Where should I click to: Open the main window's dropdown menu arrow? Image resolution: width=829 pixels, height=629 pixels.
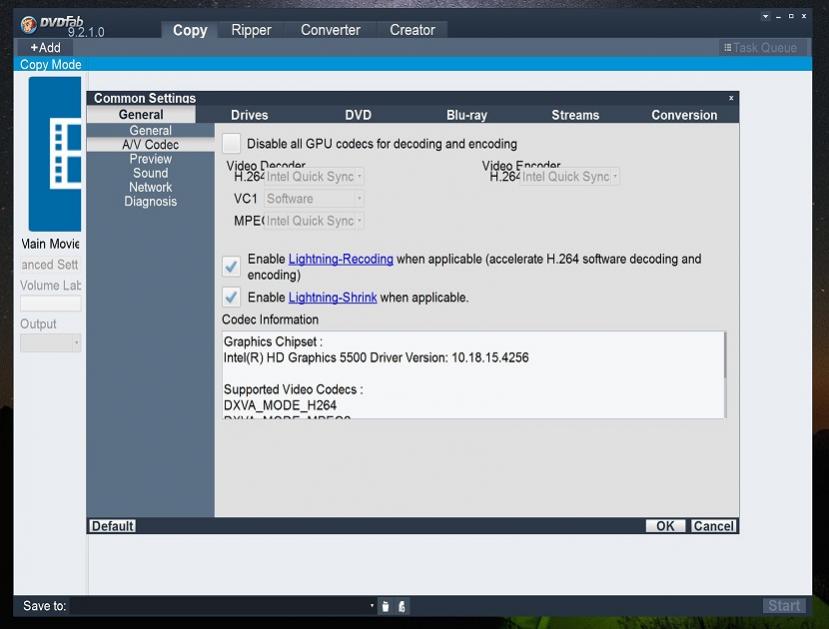point(766,17)
